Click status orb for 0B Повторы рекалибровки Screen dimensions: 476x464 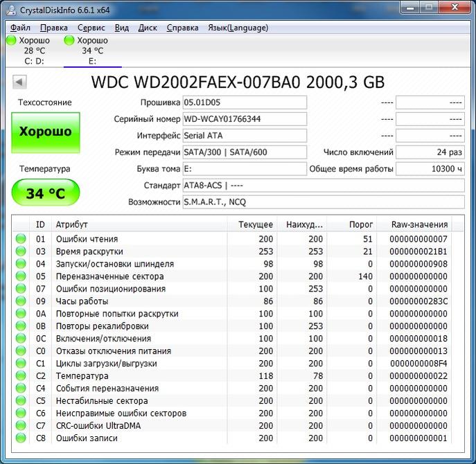click(21, 326)
